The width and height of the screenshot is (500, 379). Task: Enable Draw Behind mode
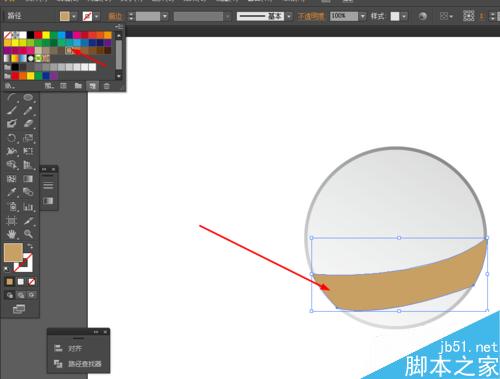21,295
